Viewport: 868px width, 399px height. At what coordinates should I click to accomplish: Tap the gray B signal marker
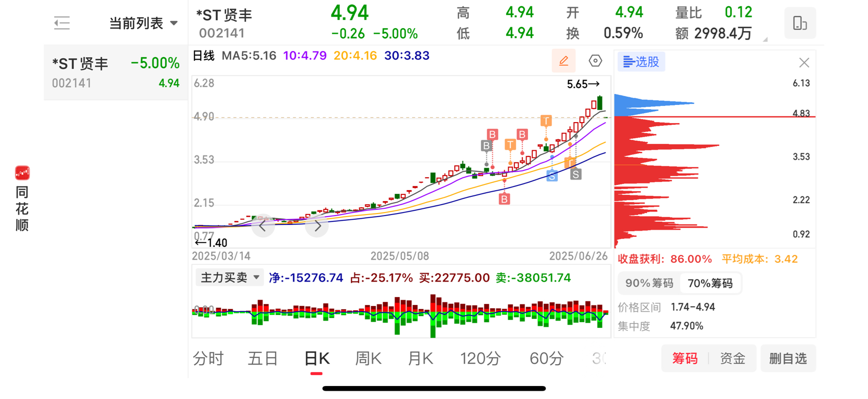tap(486, 145)
